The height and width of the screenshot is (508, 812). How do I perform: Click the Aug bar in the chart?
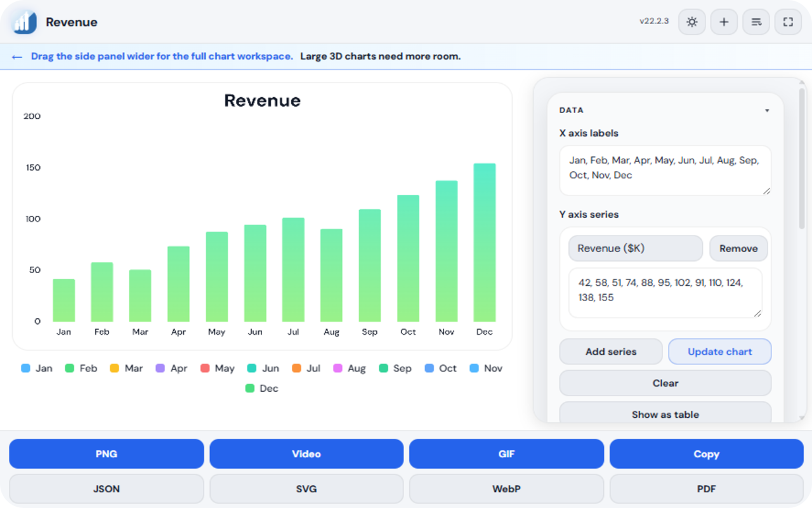[x=331, y=276]
